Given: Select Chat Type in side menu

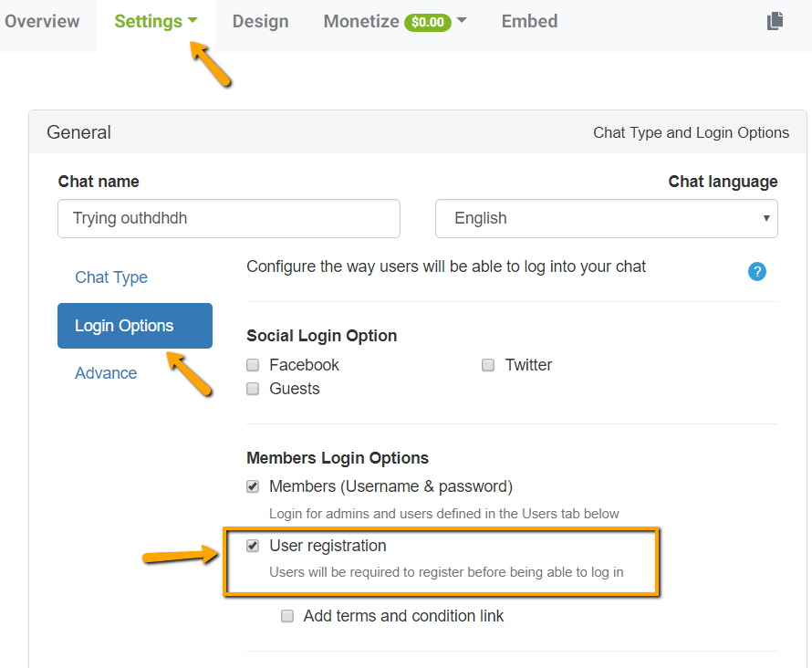Looking at the screenshot, I should [x=111, y=277].
